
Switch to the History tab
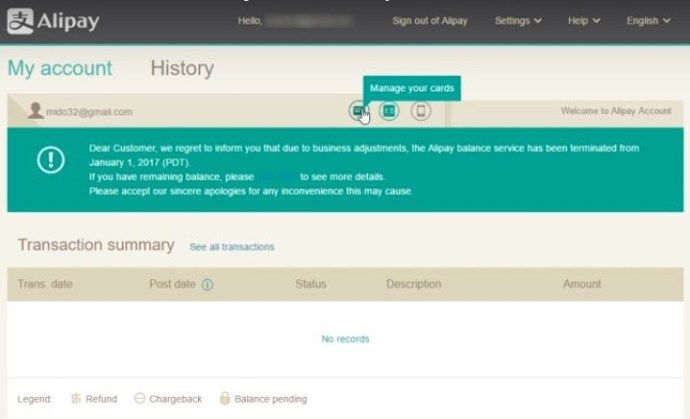point(182,69)
